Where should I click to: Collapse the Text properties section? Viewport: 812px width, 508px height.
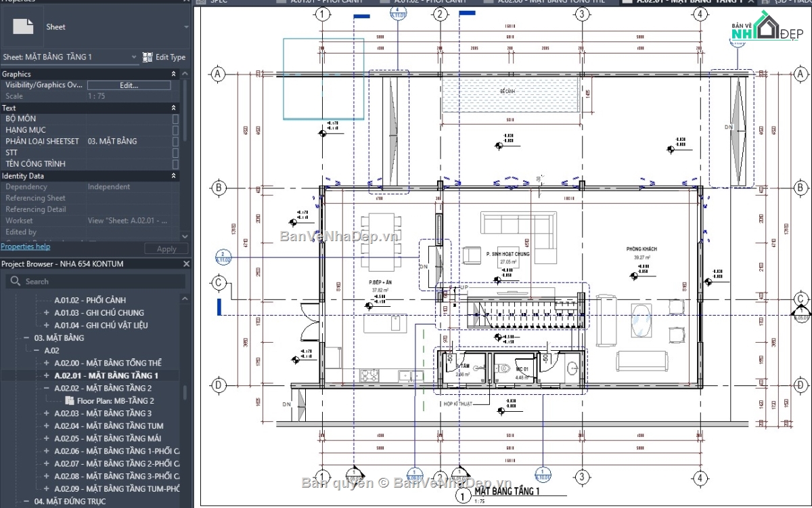pos(174,108)
